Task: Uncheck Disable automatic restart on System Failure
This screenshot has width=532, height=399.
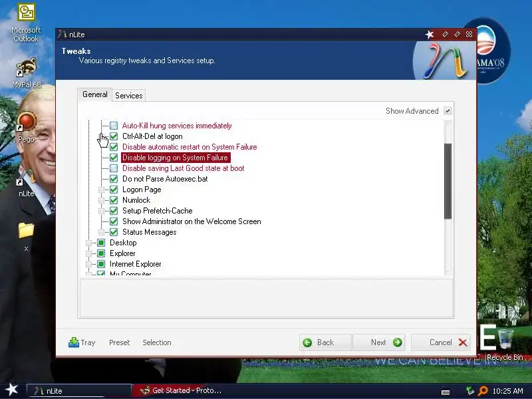Action: (x=114, y=147)
